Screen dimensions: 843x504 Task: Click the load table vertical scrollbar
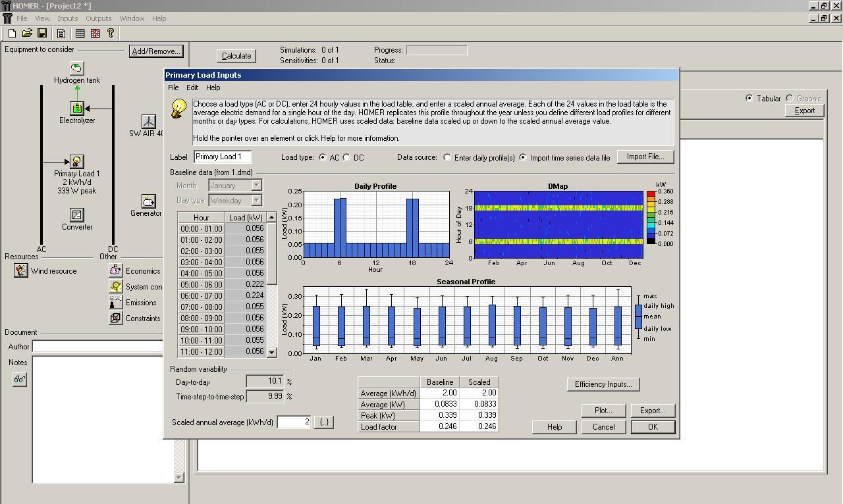pos(271,285)
